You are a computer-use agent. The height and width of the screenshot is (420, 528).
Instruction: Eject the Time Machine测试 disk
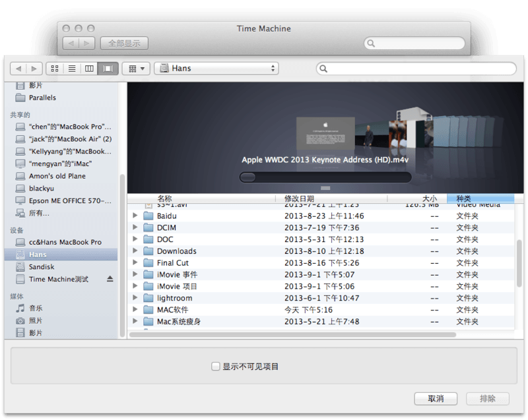(110, 280)
